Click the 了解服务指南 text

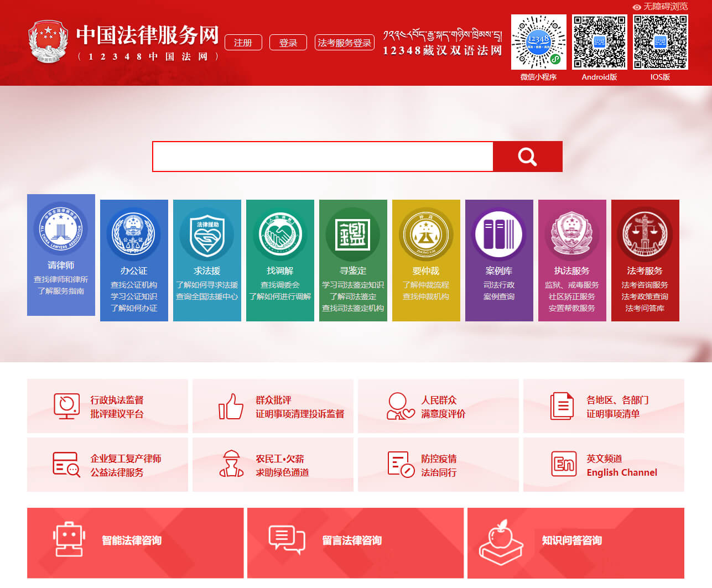61,291
